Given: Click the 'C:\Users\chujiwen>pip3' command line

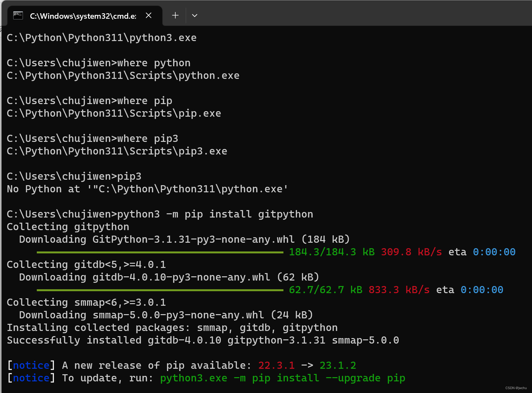Looking at the screenshot, I should click(x=74, y=176).
